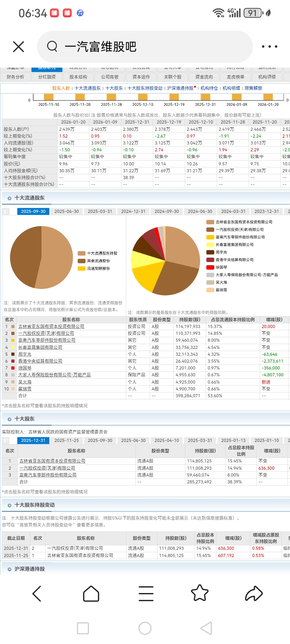The image size is (290, 644).
Task: Click 398,284,071 total shares cell
Action: coord(187,396)
